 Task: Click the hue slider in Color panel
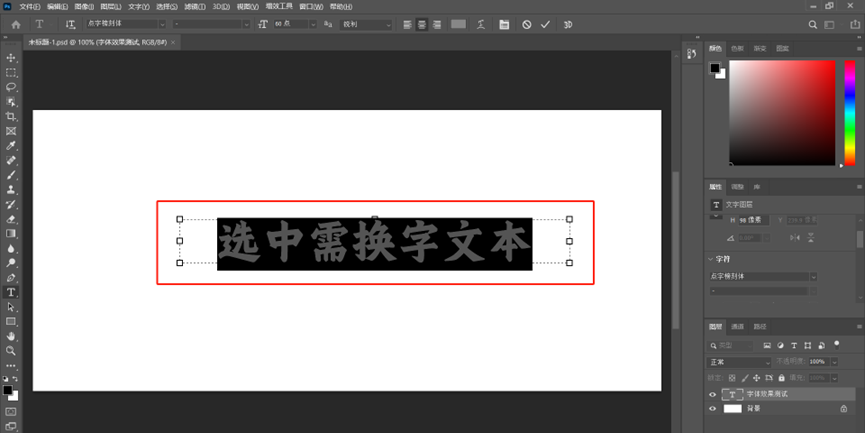click(x=850, y=112)
